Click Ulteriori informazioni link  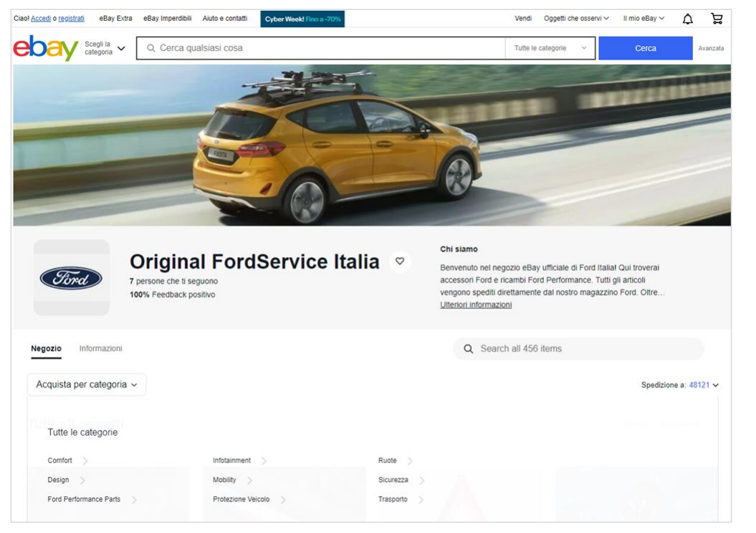[x=476, y=304]
